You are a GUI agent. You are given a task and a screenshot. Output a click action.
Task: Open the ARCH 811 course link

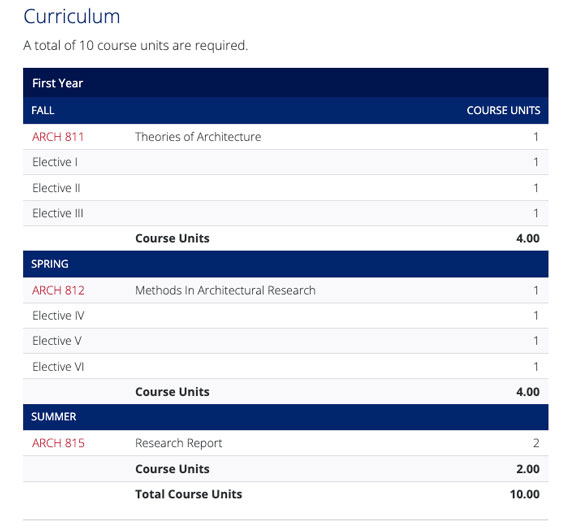(x=58, y=137)
